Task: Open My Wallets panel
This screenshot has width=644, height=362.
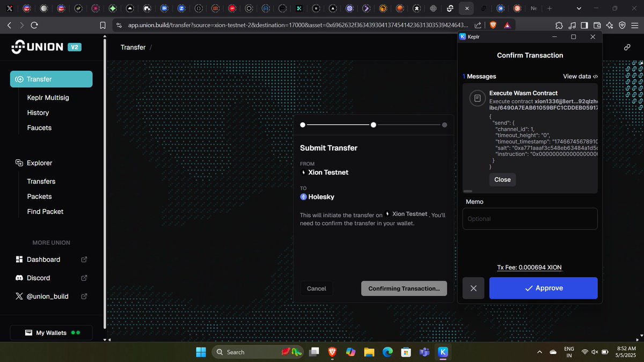Action: pyautogui.click(x=51, y=333)
